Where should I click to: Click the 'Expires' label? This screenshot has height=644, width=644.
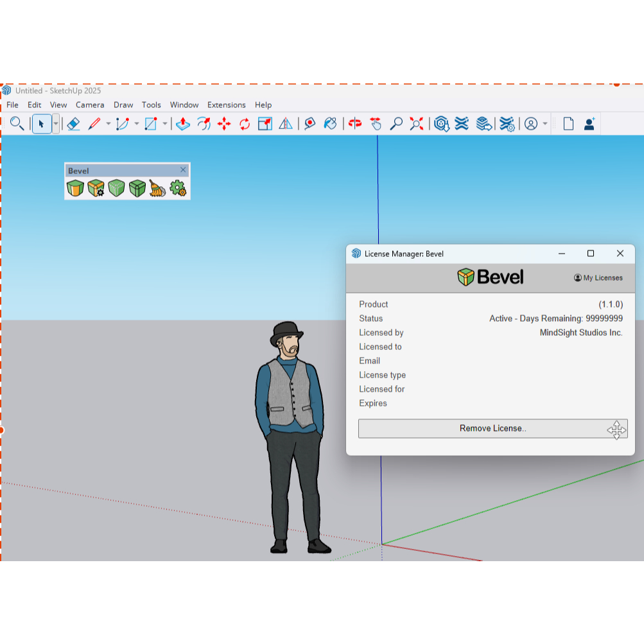click(x=373, y=403)
